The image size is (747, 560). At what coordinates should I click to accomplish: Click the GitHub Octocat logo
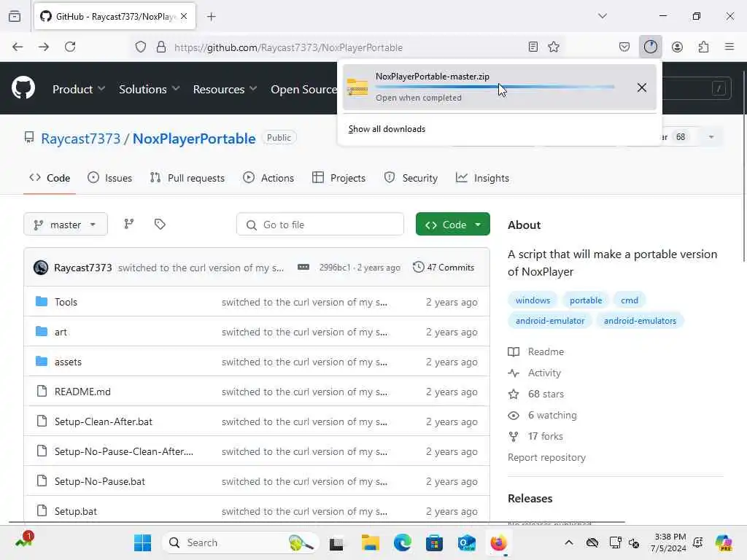[23, 88]
